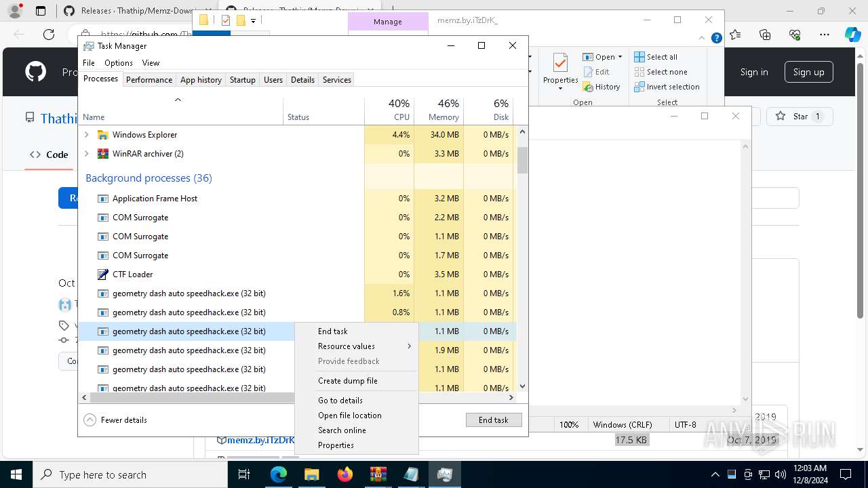Refresh the Edge browser page
The image size is (868, 488).
49,35
